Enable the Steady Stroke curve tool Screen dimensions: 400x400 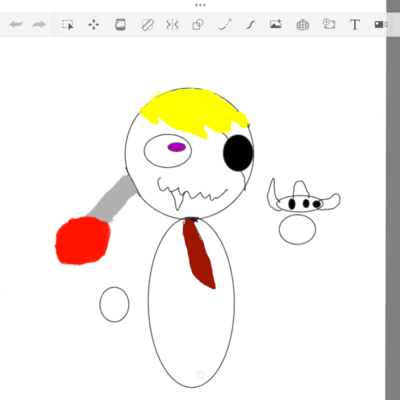[x=251, y=25]
